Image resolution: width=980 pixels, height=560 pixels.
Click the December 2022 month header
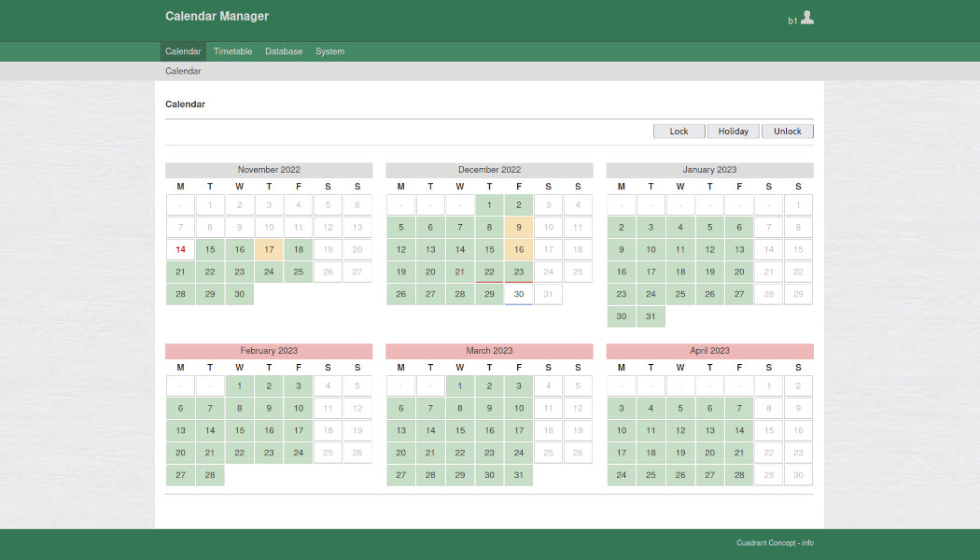[489, 170]
